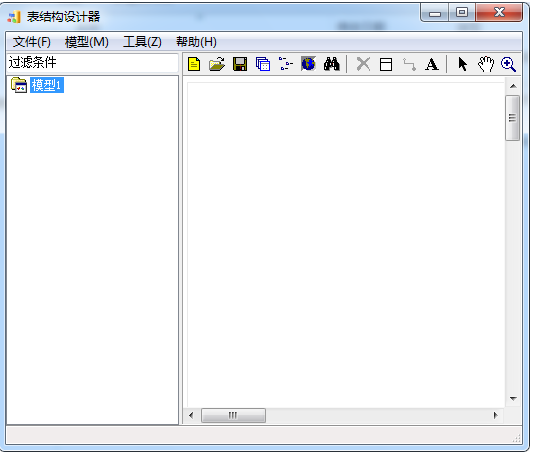Click the horizontal scrollbar left arrow

pos(191,415)
